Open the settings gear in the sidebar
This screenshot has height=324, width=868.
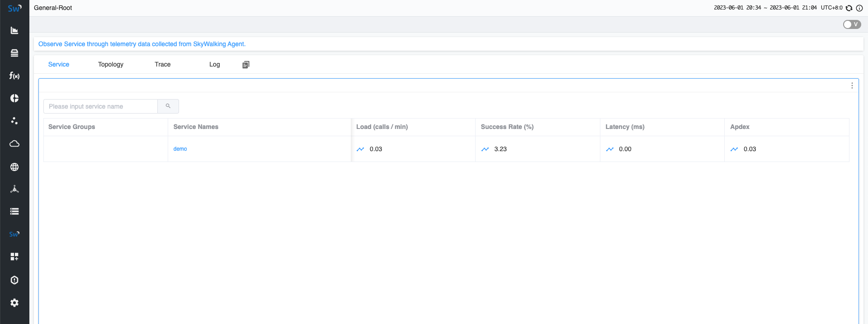[x=14, y=303]
